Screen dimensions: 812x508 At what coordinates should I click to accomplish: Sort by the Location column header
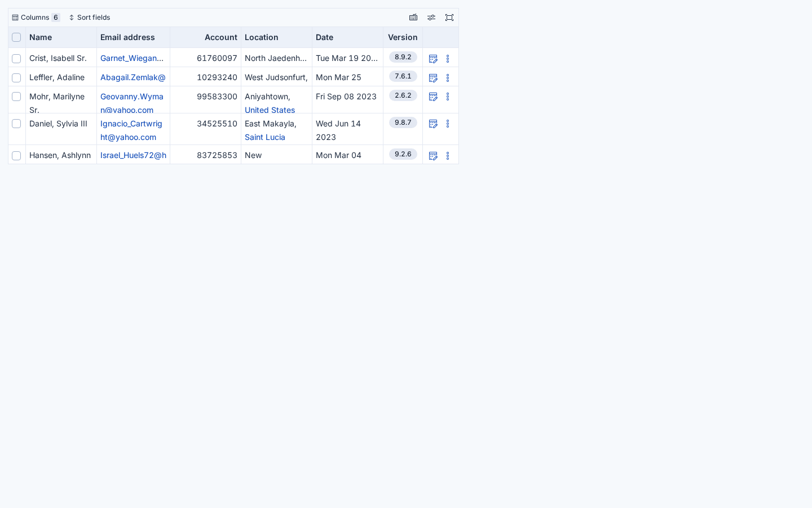point(276,37)
